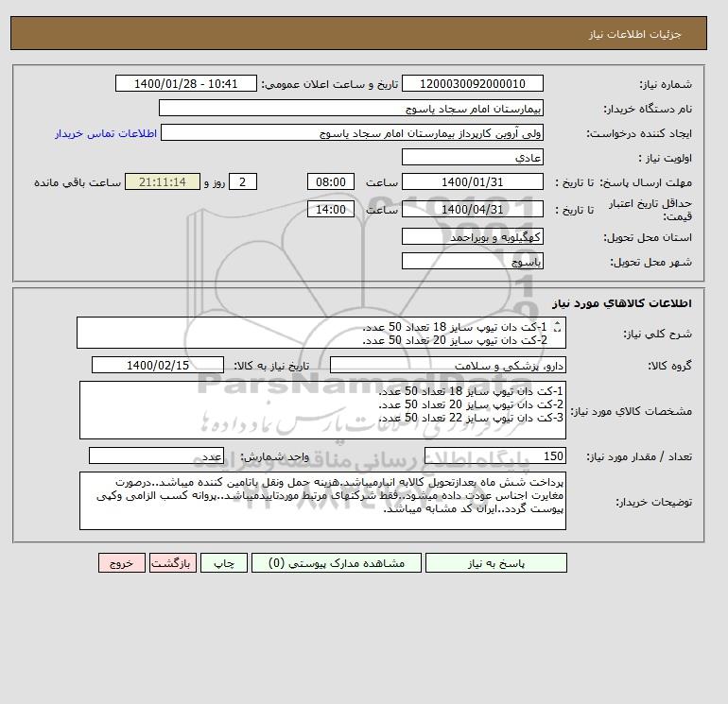
Task: Click the توضیحات خریدار label
Action: coord(653,502)
